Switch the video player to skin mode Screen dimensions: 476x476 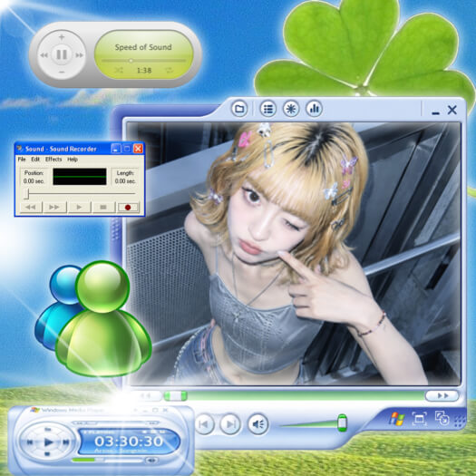tap(442, 418)
